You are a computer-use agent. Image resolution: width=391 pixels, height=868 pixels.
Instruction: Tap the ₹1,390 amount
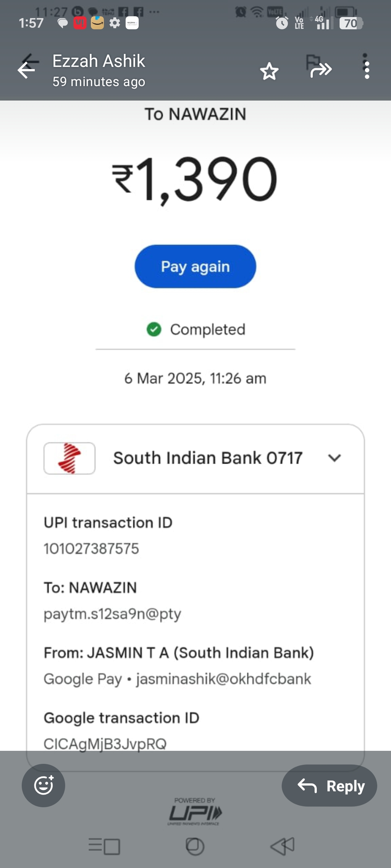point(195,179)
